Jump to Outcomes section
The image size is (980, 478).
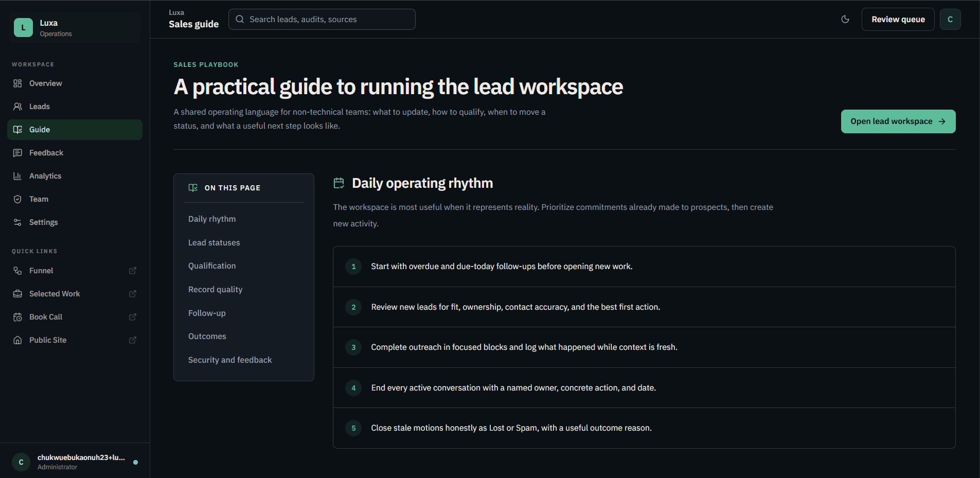click(x=207, y=336)
